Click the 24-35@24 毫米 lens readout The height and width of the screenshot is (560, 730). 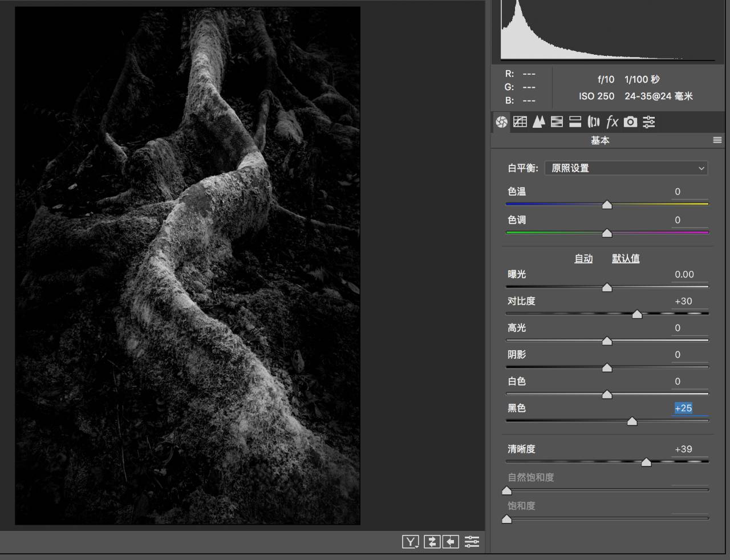[x=659, y=96]
